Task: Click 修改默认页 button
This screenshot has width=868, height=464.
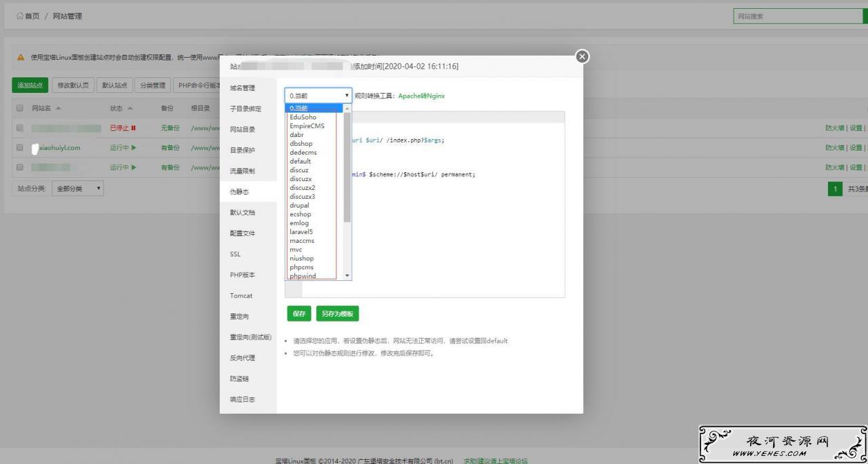Action: tap(73, 85)
